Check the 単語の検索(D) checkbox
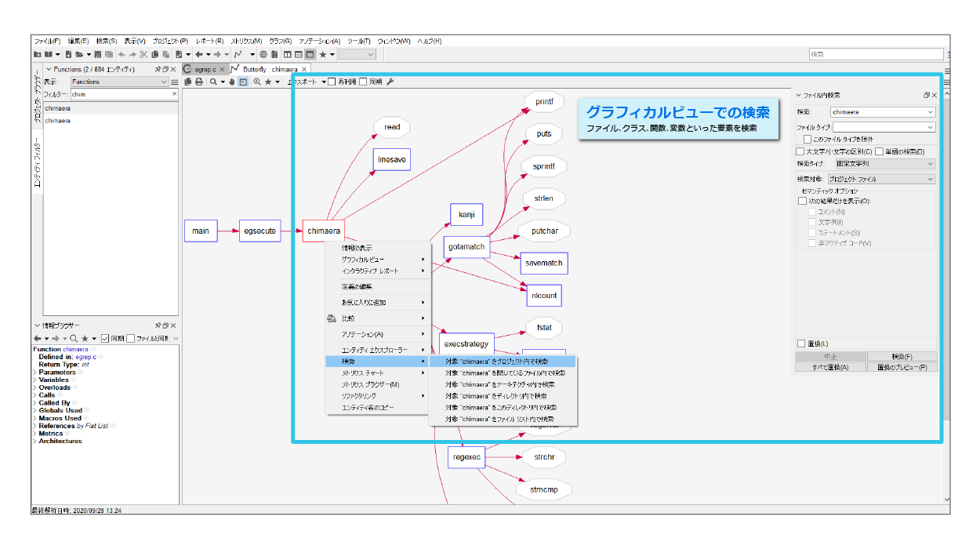This screenshot has height=549, width=980. (880, 151)
